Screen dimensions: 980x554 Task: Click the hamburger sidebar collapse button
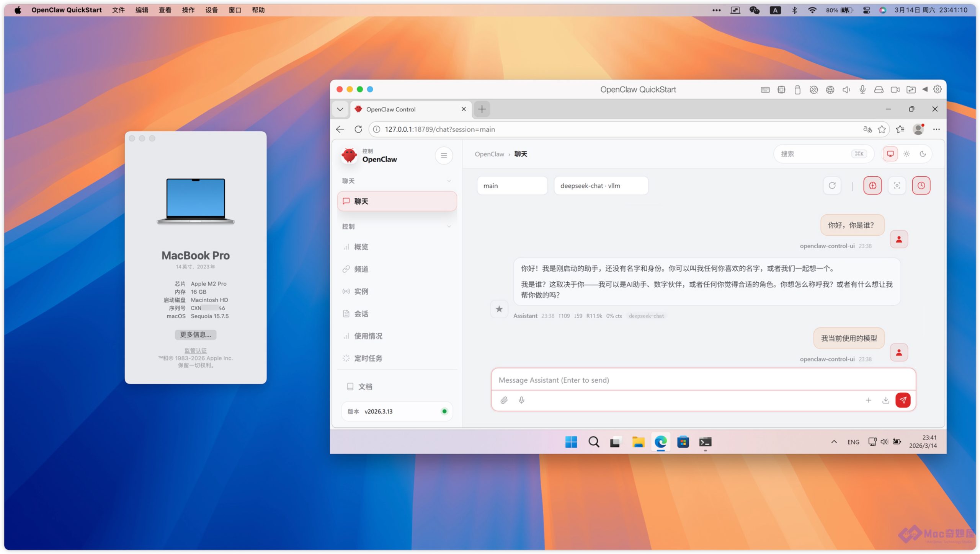[x=444, y=156]
